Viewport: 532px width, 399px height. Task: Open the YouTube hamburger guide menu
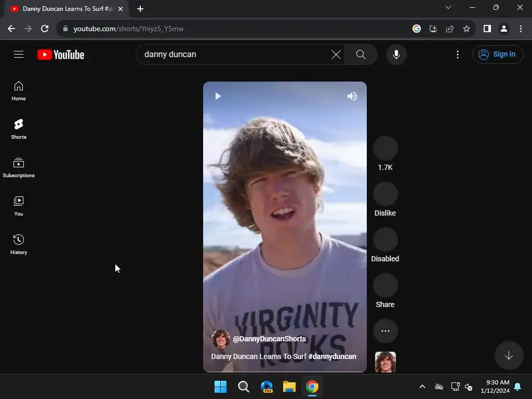(19, 54)
